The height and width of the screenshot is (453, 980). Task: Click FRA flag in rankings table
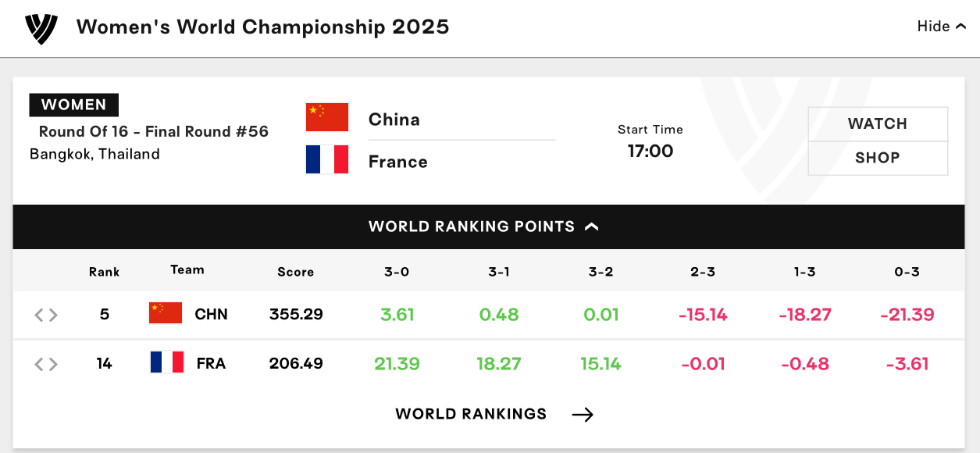[x=167, y=362]
